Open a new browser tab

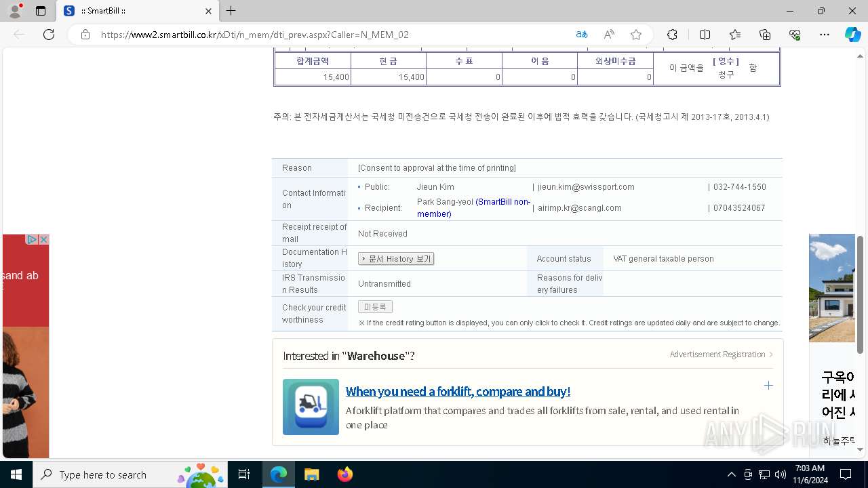[x=231, y=11]
